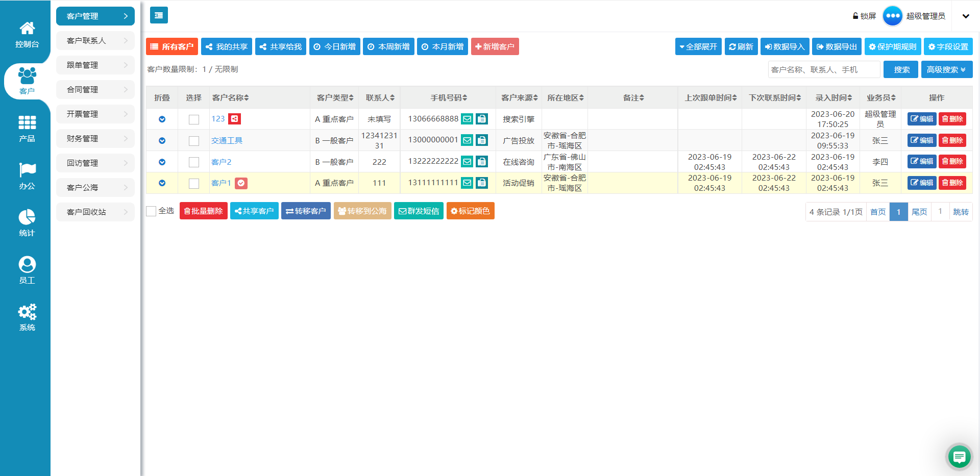Expand the fold arrow for 客户1 row
The image size is (980, 476).
tap(162, 183)
